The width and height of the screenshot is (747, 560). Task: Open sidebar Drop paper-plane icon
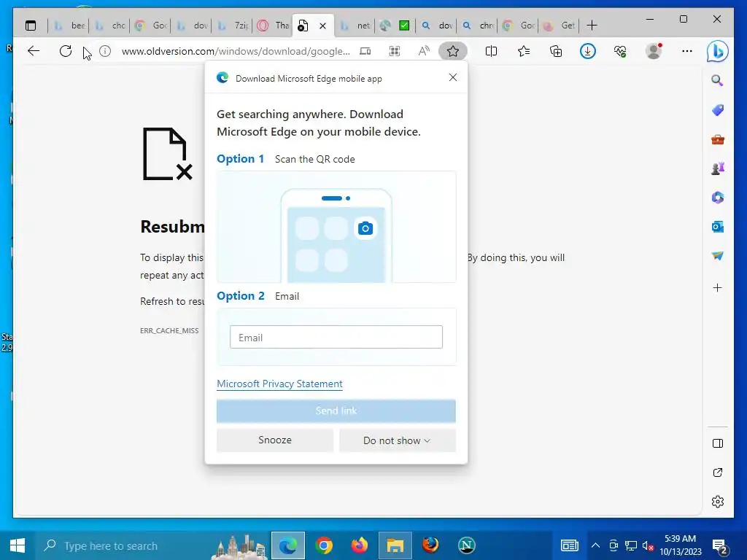(718, 256)
